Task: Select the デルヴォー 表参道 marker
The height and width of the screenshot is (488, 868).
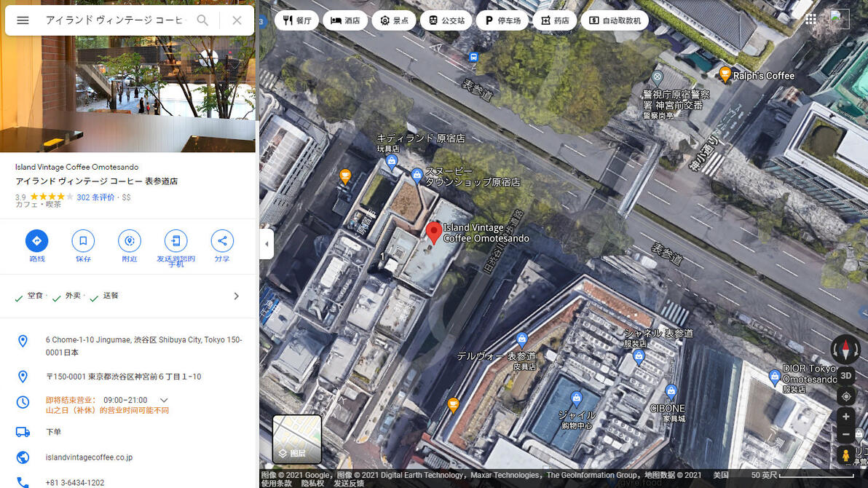Action: (x=521, y=339)
